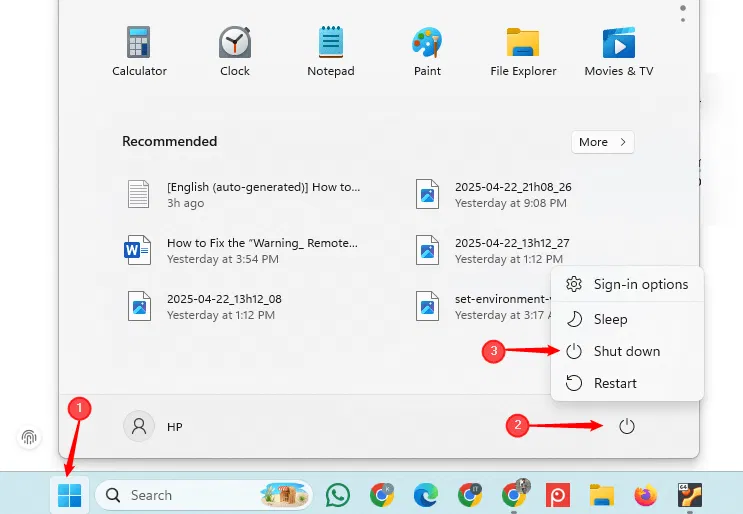Click the Power button icon
This screenshot has width=743, height=514.
click(x=626, y=426)
